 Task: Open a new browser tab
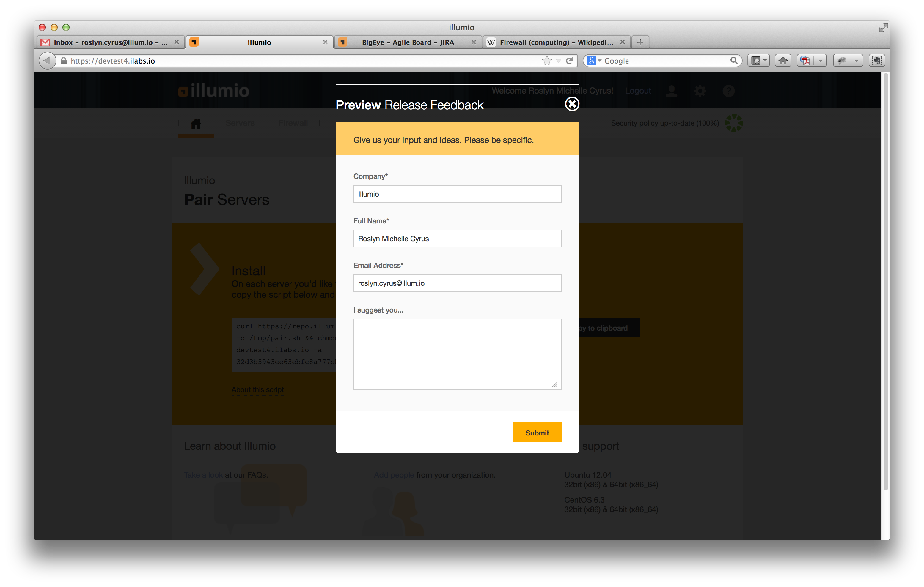click(640, 42)
